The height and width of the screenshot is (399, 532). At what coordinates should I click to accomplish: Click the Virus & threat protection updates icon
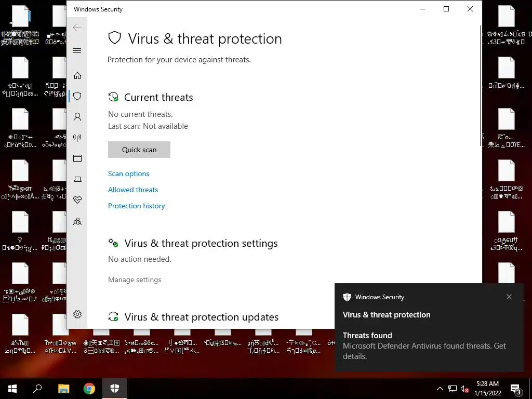pyautogui.click(x=113, y=316)
